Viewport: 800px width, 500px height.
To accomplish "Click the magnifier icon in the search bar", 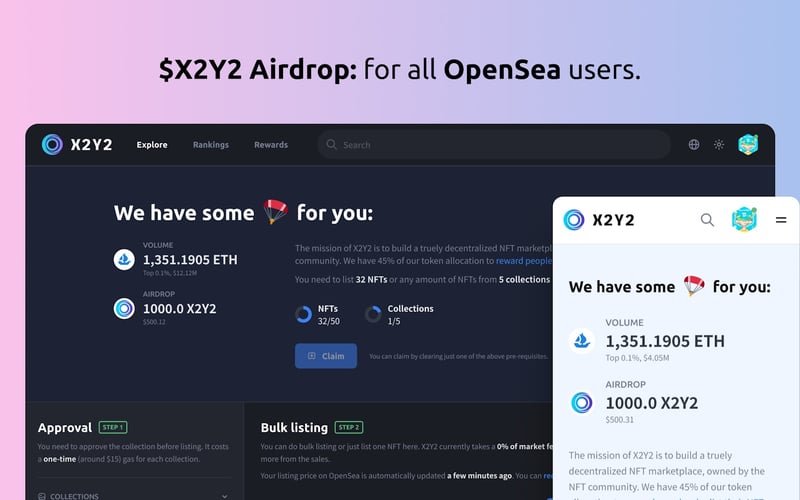I will pyautogui.click(x=332, y=144).
